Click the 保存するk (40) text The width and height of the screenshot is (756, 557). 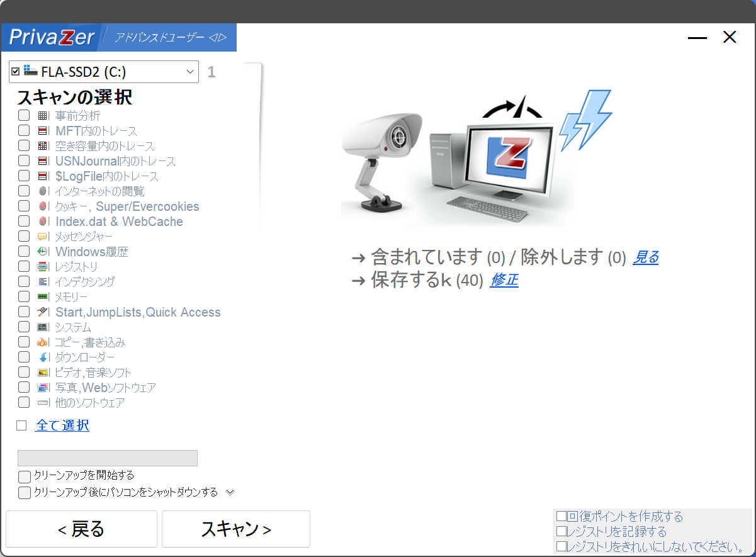(427, 280)
